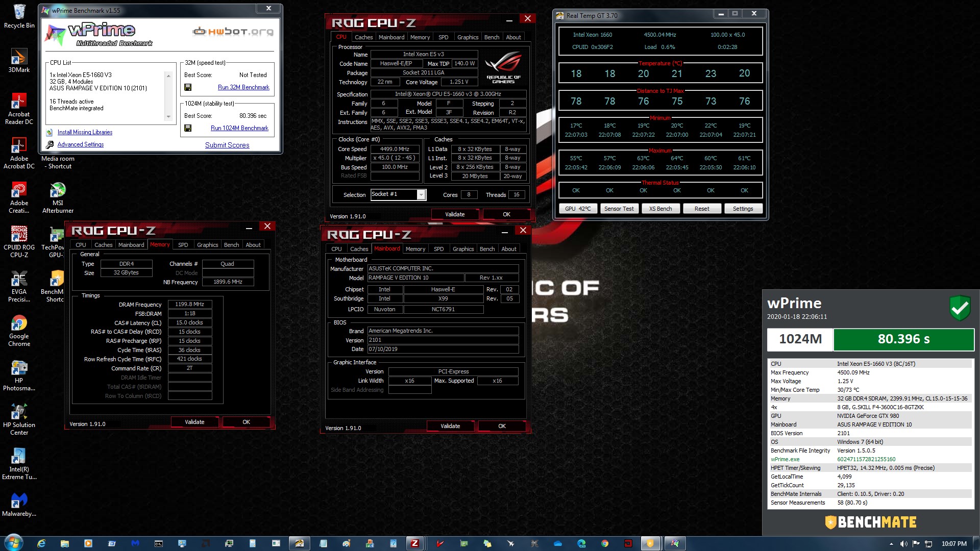This screenshot has height=551, width=980.
Task: Click the save icon beside the 32M Best Score
Action: (188, 87)
